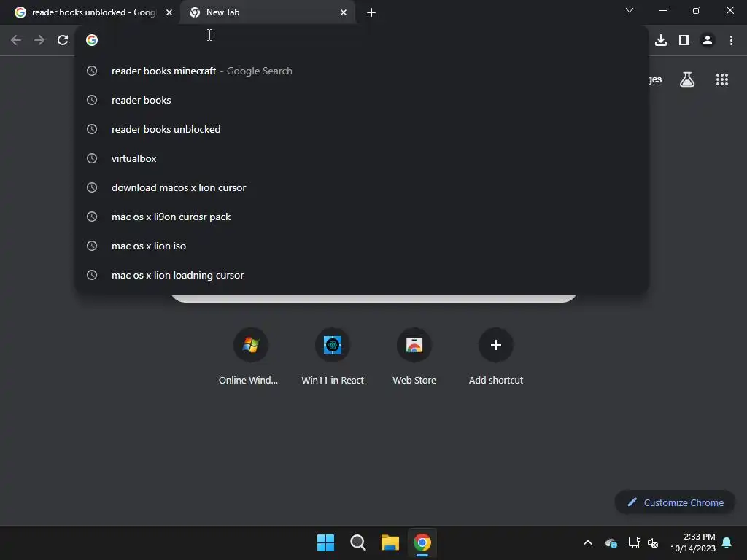Select the New Tab tab
Screen dimensions: 747x560
click(x=267, y=12)
